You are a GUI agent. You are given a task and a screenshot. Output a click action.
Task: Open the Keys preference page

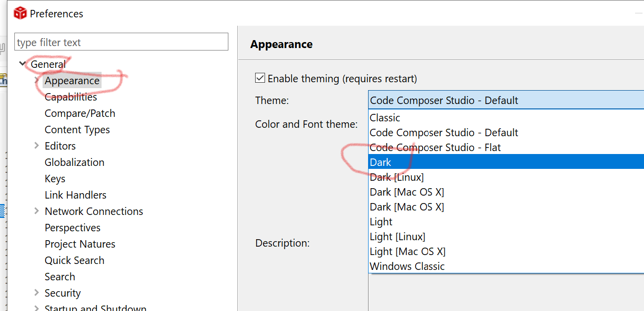tap(55, 178)
